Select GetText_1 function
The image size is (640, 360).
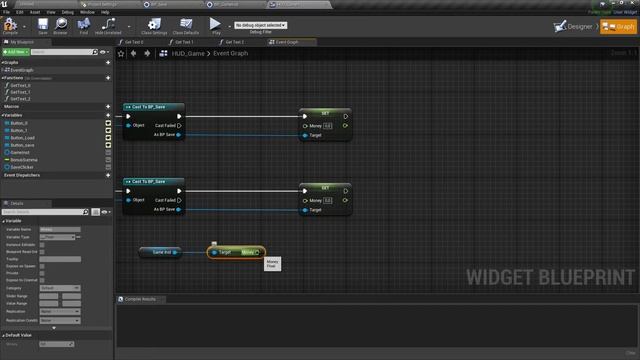(20, 92)
